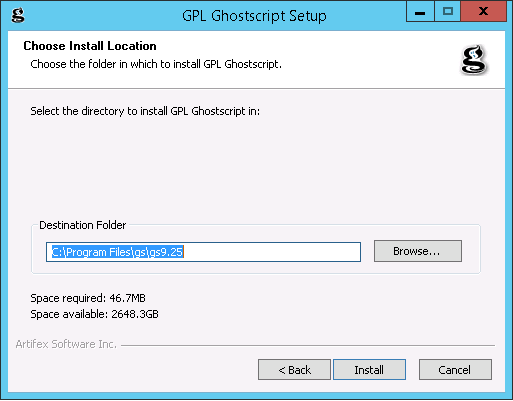Screen dimensions: 513x401
Task: Click the Artifex Software Inc. branding text
Action: click(x=66, y=344)
